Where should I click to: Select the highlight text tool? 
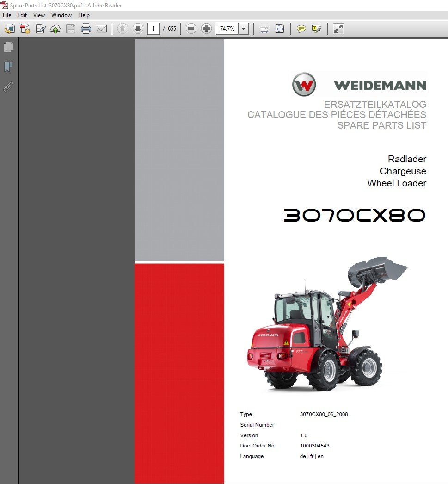[x=317, y=29]
